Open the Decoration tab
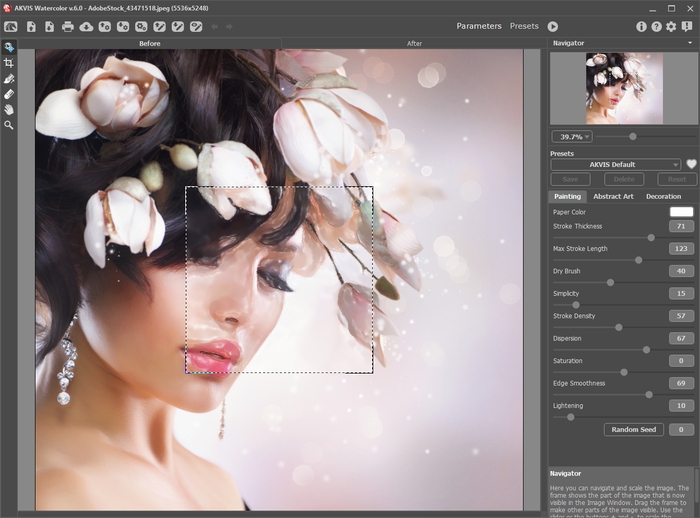Viewport: 700px width, 518px height. (663, 196)
